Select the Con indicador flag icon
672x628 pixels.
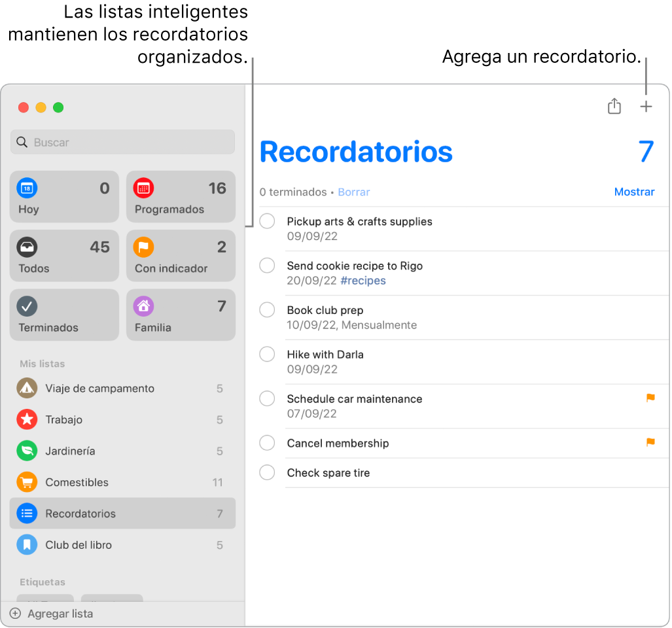(143, 247)
